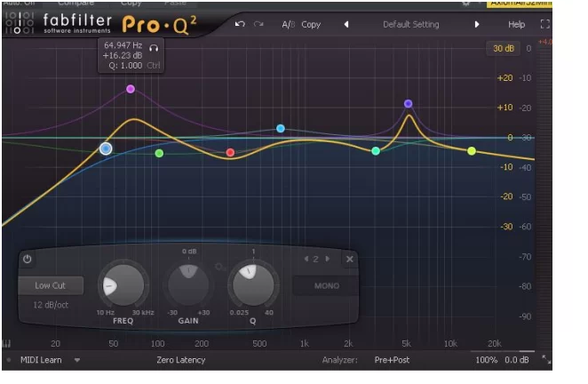The width and height of the screenshot is (588, 384).
Task: Select the red EQ band node
Action: pyautogui.click(x=230, y=152)
